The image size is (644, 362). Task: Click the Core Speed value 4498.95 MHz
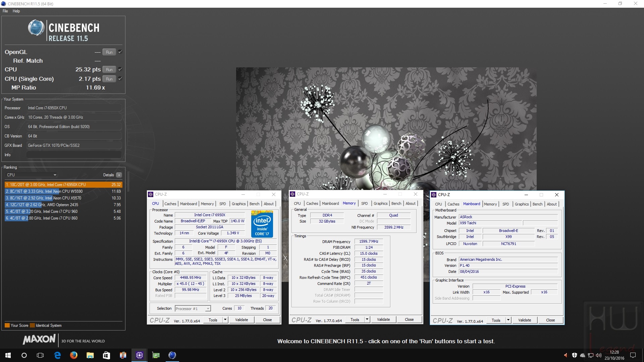pyautogui.click(x=191, y=278)
